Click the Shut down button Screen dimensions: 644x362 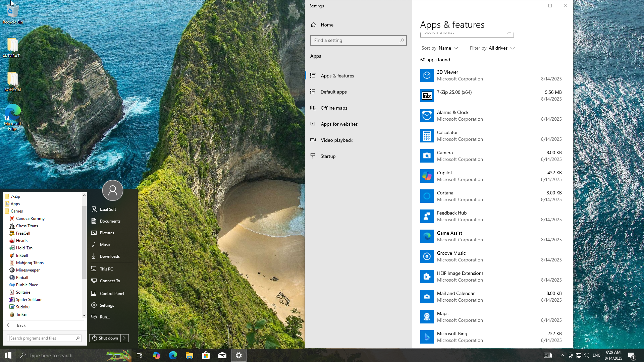click(105, 338)
